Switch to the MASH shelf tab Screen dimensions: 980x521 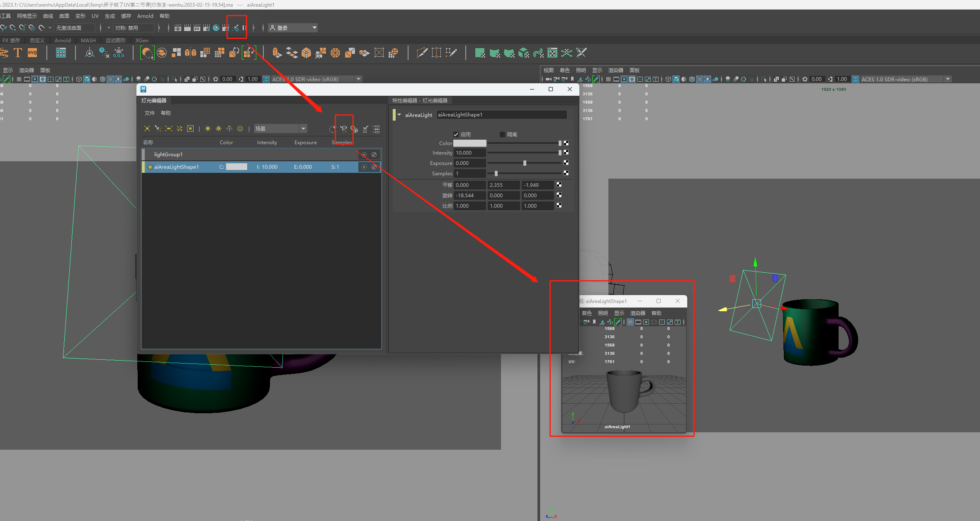[88, 40]
